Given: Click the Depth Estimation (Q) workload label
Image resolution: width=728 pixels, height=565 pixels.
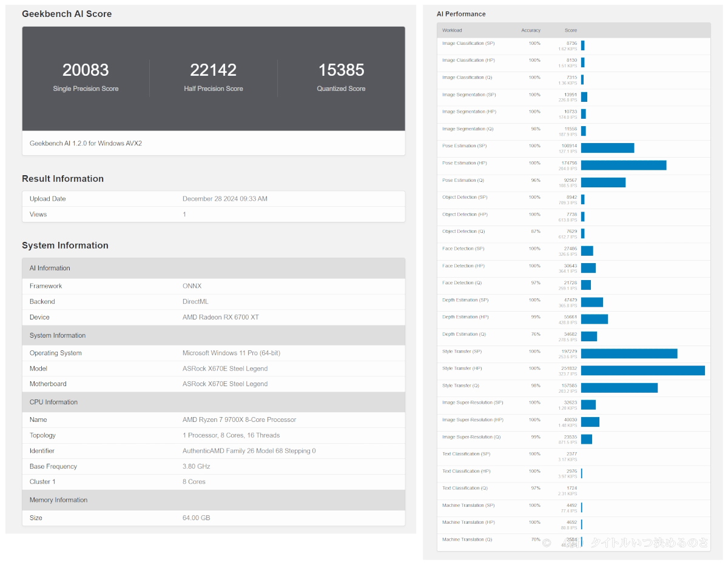Looking at the screenshot, I should [464, 334].
